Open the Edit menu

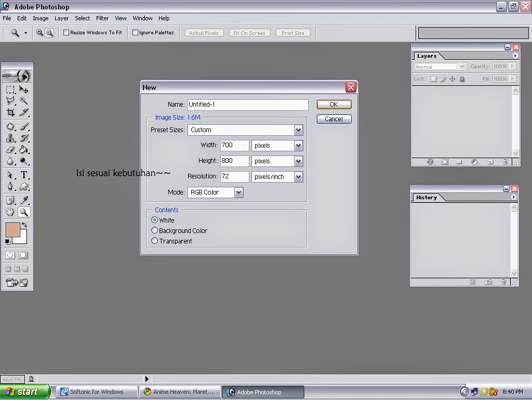[22, 18]
